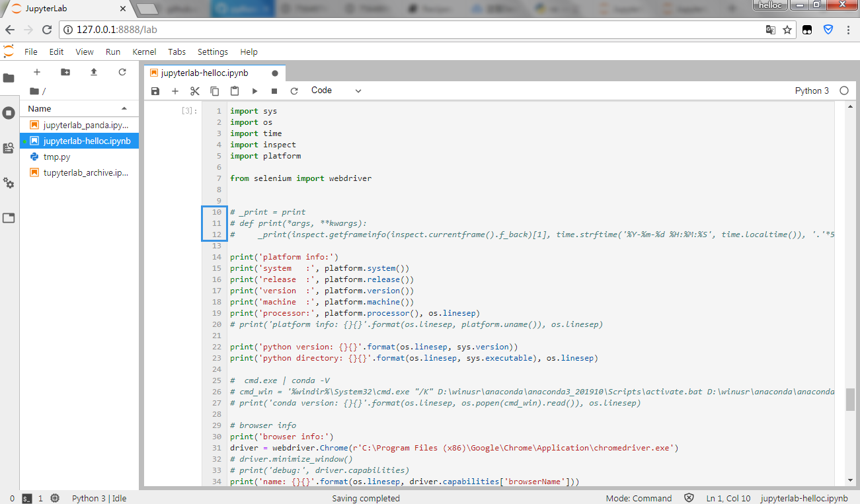Click the trusted notebook shield icon
Screen dimensions: 860x504
pos(689,498)
